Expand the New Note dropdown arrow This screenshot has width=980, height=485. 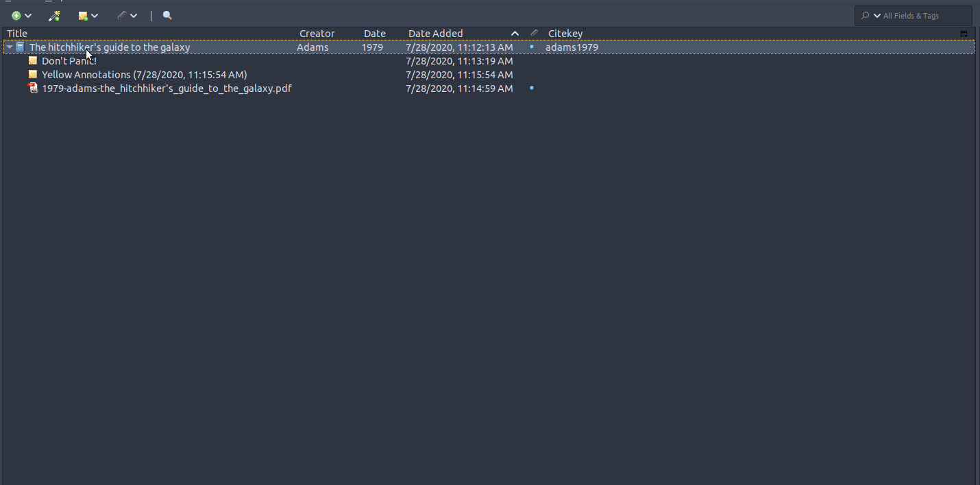pos(95,16)
